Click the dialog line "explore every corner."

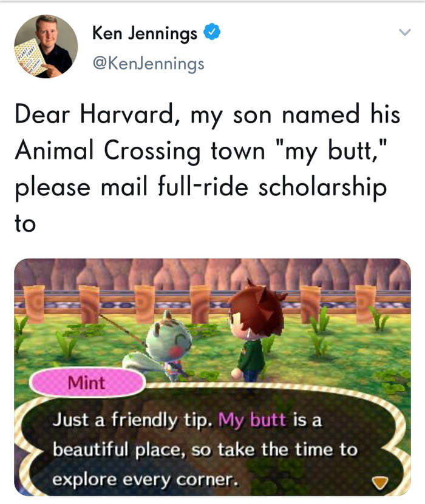(x=143, y=480)
